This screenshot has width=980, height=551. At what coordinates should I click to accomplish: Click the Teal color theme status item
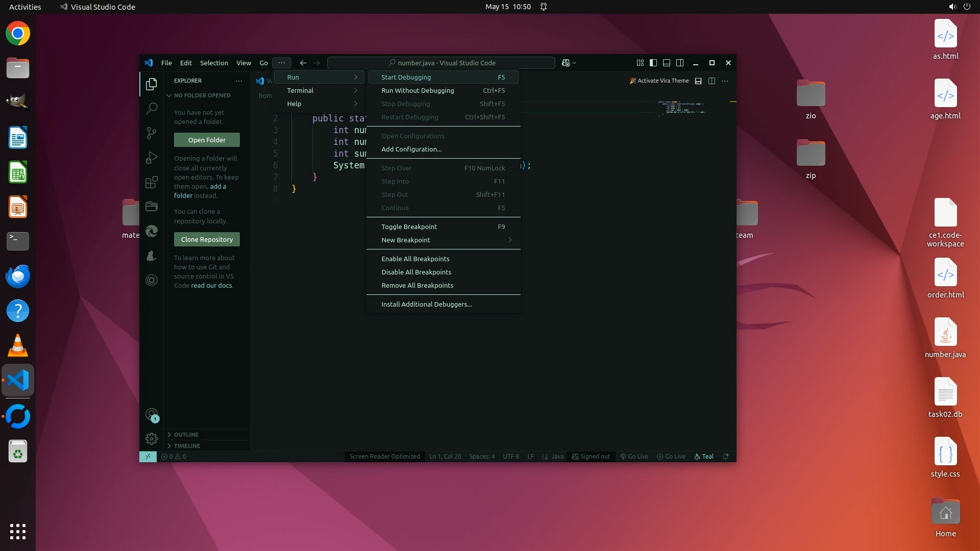[704, 457]
